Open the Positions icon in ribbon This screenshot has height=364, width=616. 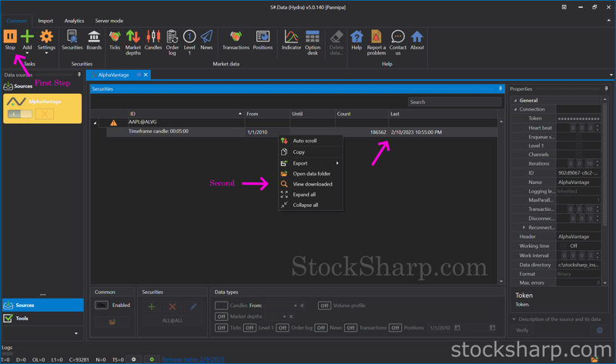(263, 39)
